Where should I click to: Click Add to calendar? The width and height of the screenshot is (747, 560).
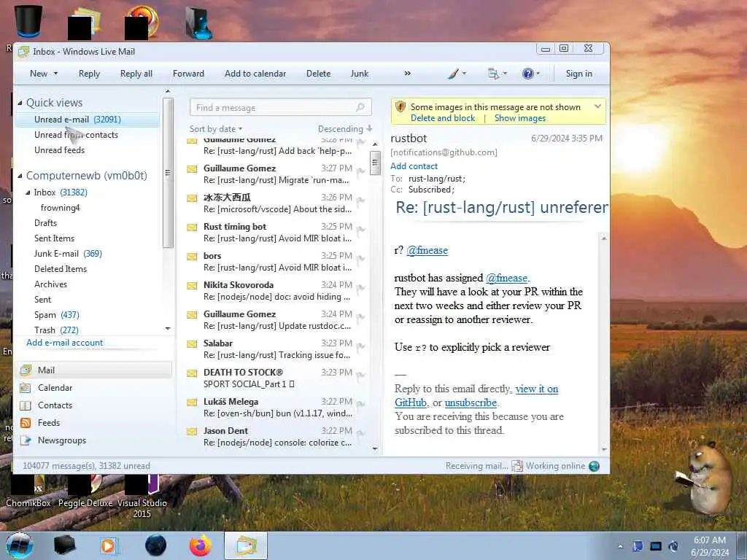(x=255, y=74)
